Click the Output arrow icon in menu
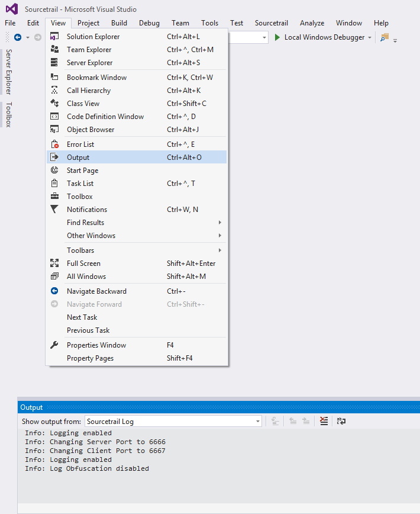The width and height of the screenshot is (420, 514). [54, 157]
